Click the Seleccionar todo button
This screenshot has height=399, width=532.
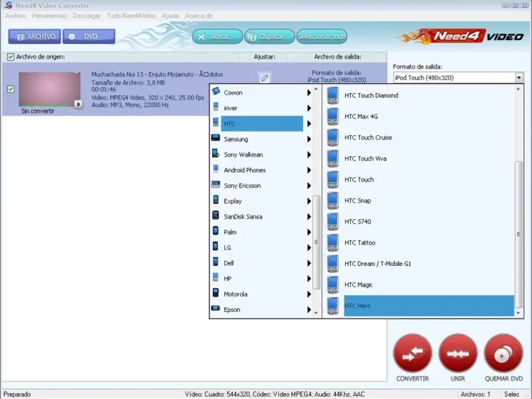pos(322,37)
